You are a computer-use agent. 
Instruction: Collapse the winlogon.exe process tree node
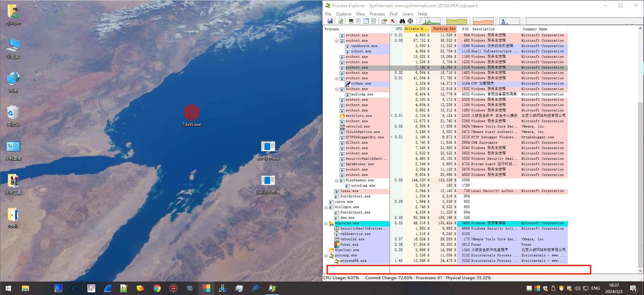[x=326, y=207]
